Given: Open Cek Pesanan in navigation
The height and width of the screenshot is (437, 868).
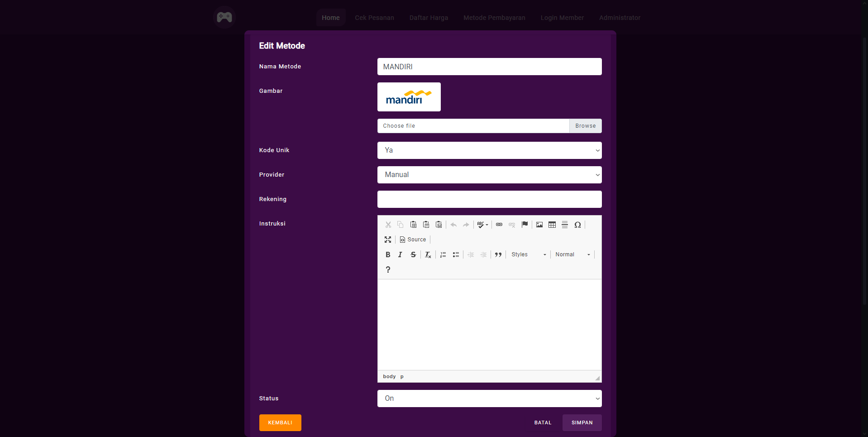Looking at the screenshot, I should point(374,18).
